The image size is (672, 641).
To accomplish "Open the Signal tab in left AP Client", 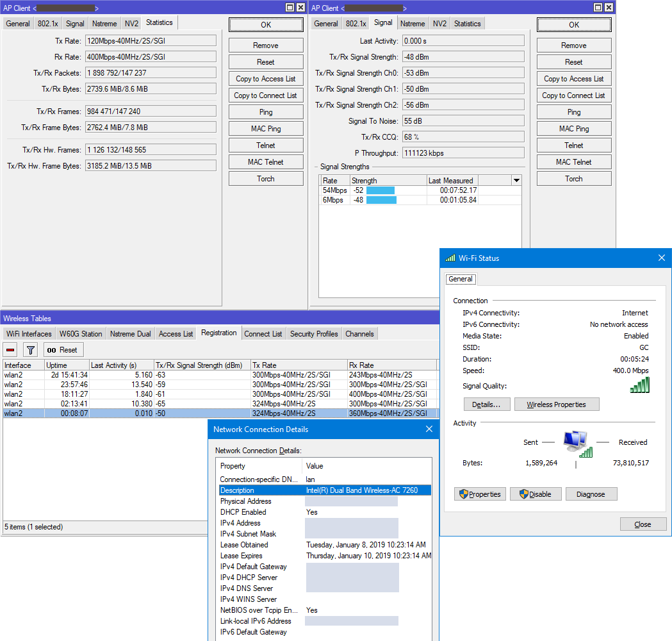I will [75, 24].
